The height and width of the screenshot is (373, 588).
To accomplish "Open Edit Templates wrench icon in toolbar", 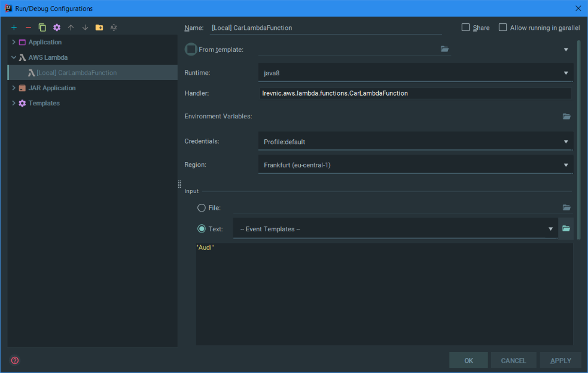I will [57, 27].
